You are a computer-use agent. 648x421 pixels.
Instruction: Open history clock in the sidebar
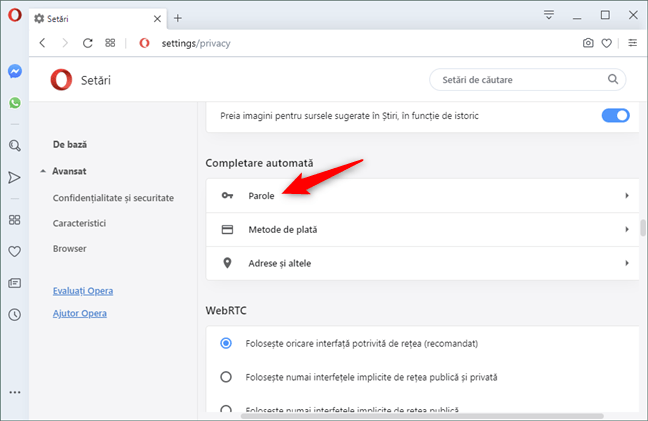click(x=14, y=315)
